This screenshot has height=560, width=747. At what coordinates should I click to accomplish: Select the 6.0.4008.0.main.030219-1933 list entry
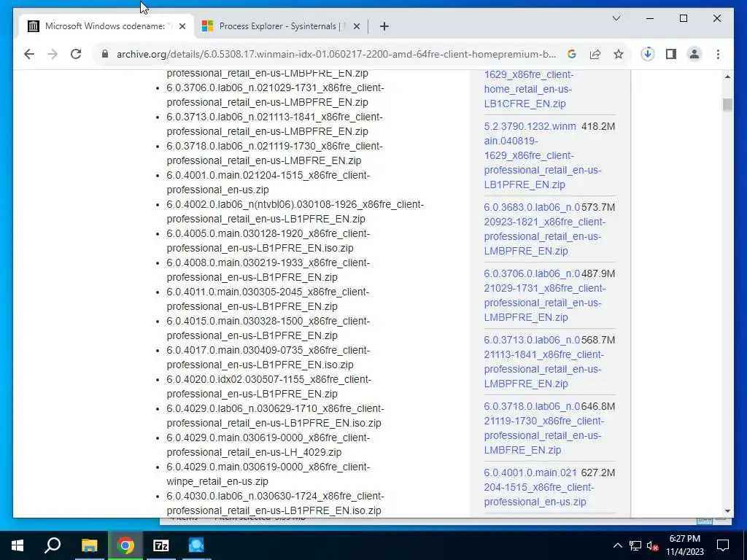pos(268,270)
